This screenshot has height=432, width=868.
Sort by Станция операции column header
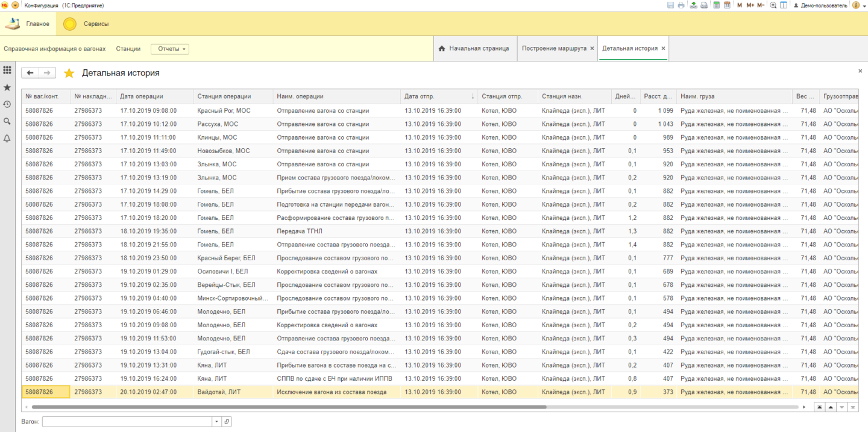(x=233, y=96)
